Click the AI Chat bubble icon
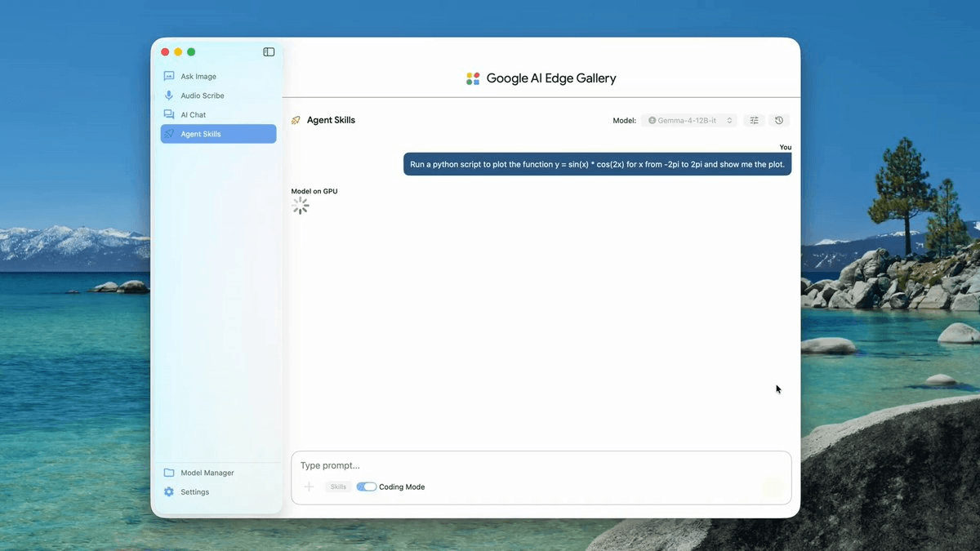This screenshot has height=551, width=980. [x=169, y=115]
